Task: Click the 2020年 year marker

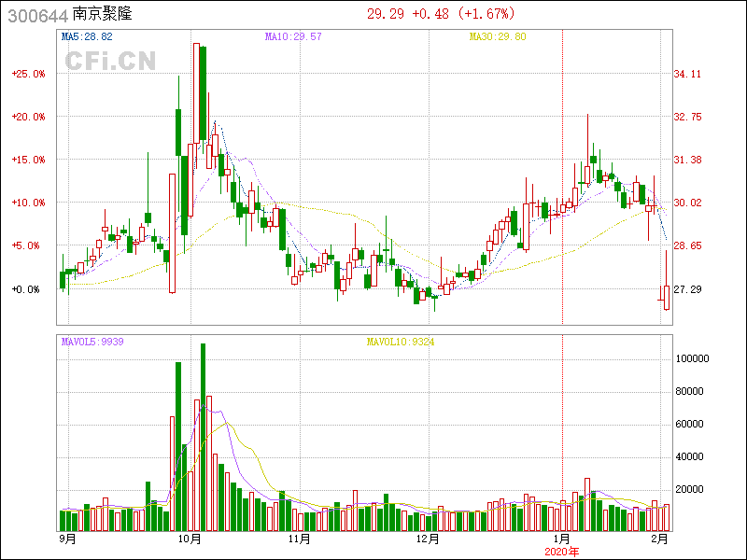Action: [562, 552]
